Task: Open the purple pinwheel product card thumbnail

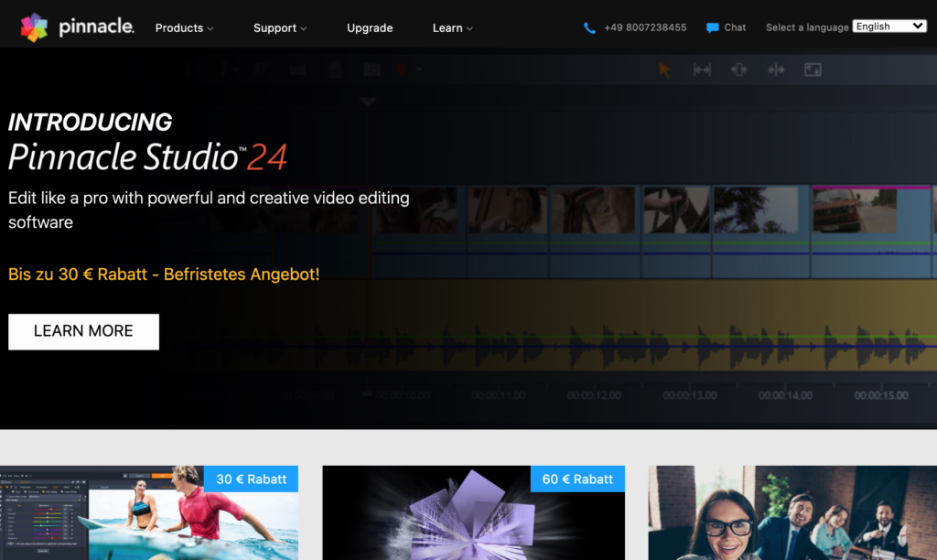Action: click(473, 512)
